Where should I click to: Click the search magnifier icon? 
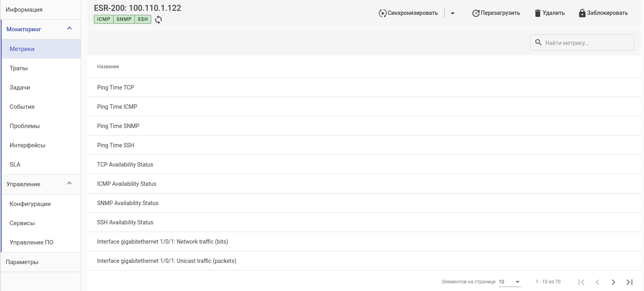click(x=538, y=43)
